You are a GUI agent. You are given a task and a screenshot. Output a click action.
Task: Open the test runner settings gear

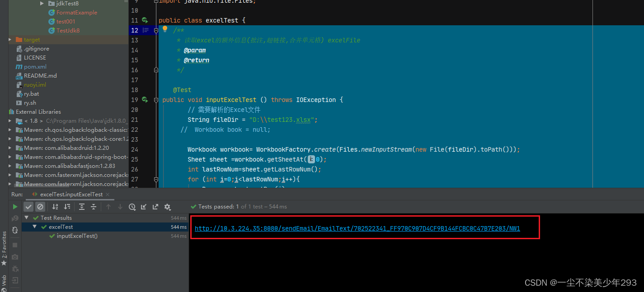(167, 206)
